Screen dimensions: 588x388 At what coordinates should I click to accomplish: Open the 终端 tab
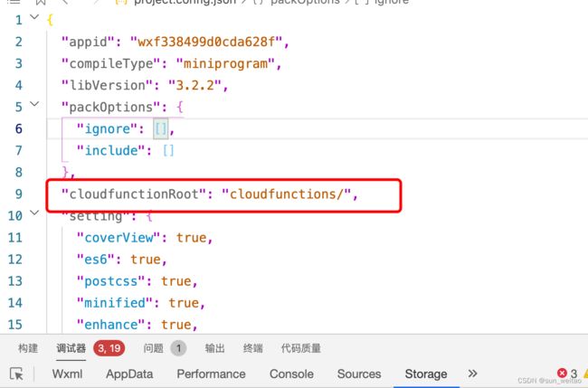[252, 348]
